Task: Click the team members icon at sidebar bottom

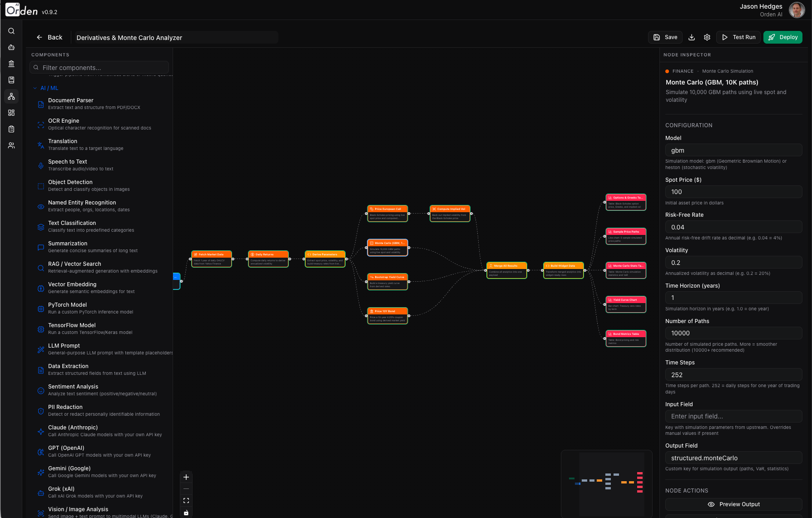Action: (x=11, y=145)
